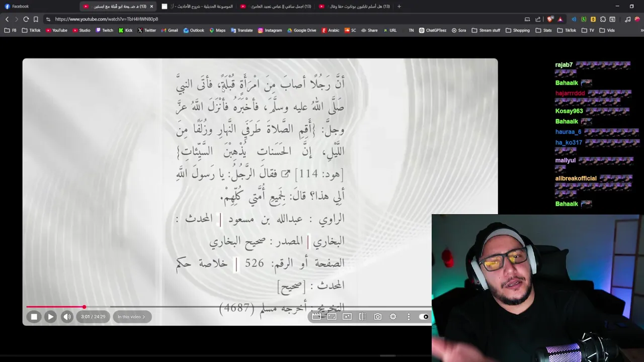Click the green dollar-sign extension icon
This screenshot has height=362, width=644.
point(584,19)
